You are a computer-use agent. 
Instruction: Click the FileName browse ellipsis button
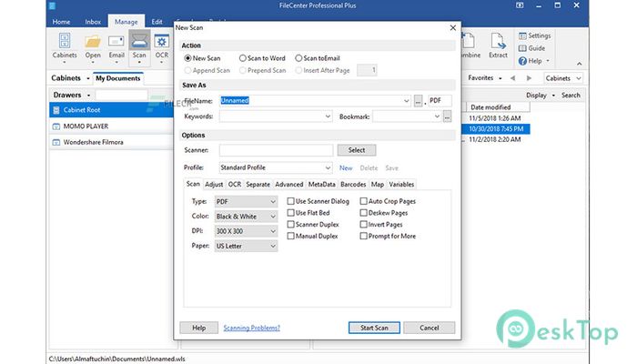point(418,101)
